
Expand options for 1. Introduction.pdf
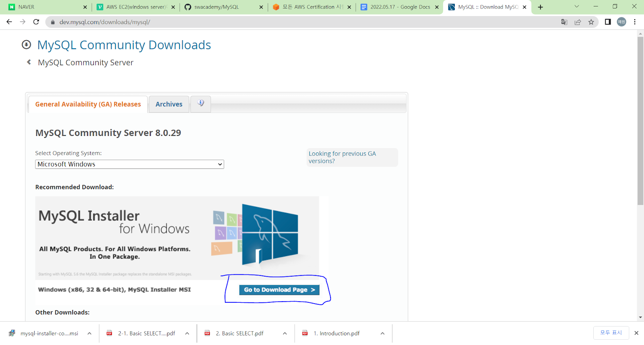click(x=382, y=333)
